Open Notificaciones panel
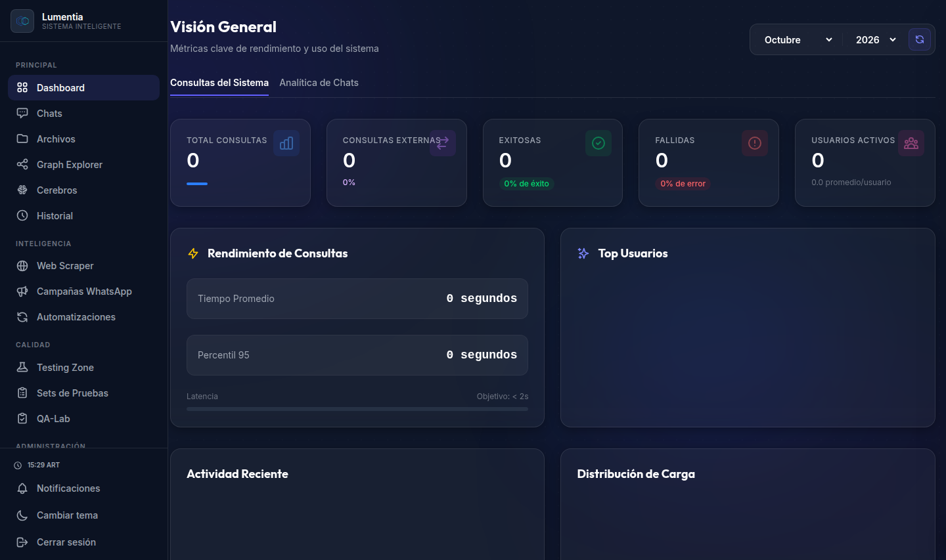The image size is (946, 560). click(83, 488)
